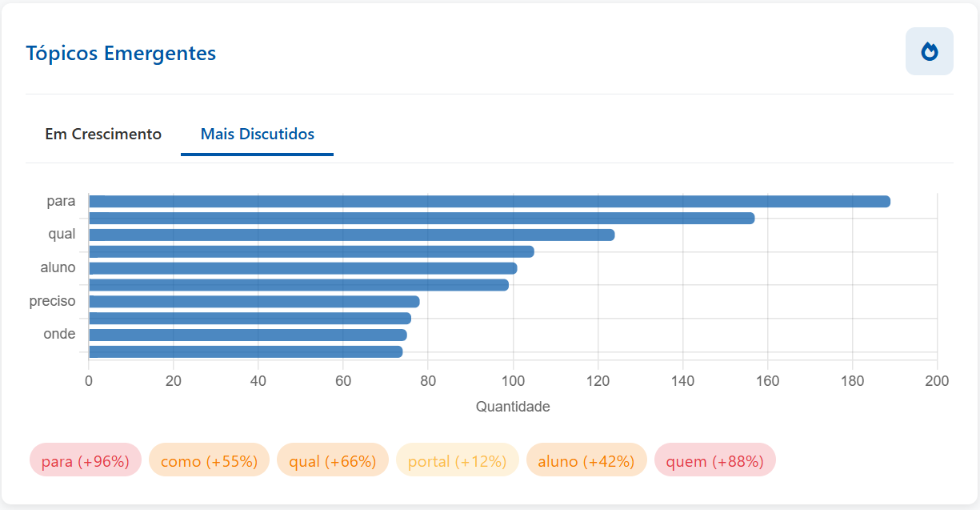This screenshot has height=510, width=980.
Task: Click the longest bar for "para"
Action: (x=489, y=201)
